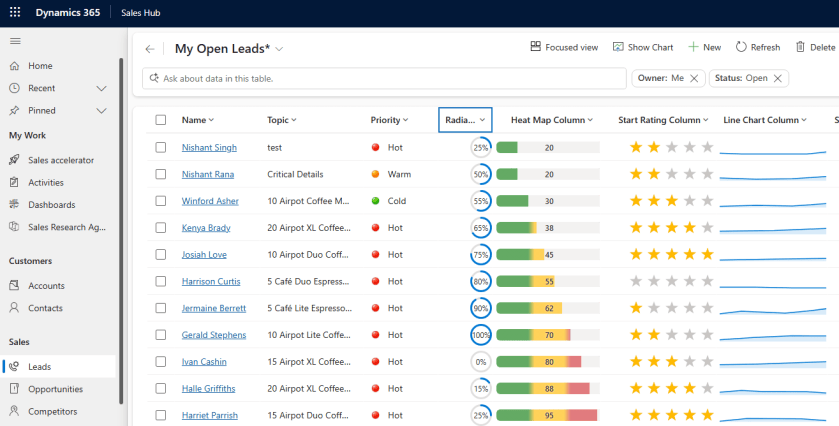Click the heat map bar showing 95
This screenshot has width=839, height=426.
548,415
